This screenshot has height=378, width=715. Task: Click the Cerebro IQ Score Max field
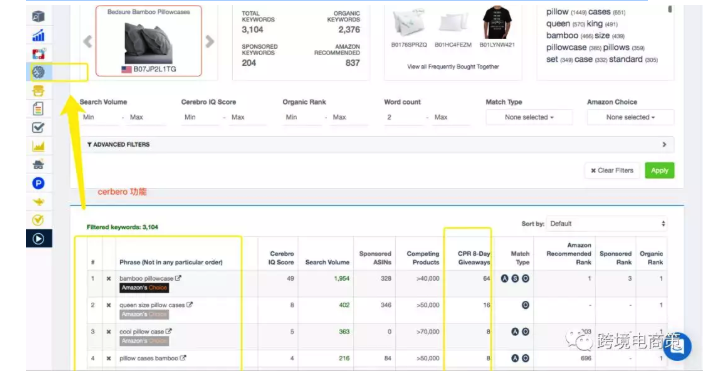(248, 117)
